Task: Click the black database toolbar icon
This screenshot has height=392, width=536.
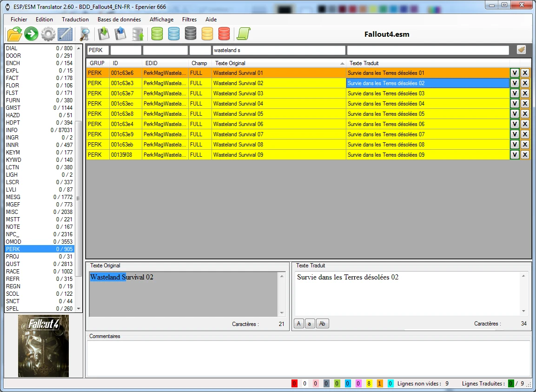Action: point(191,33)
